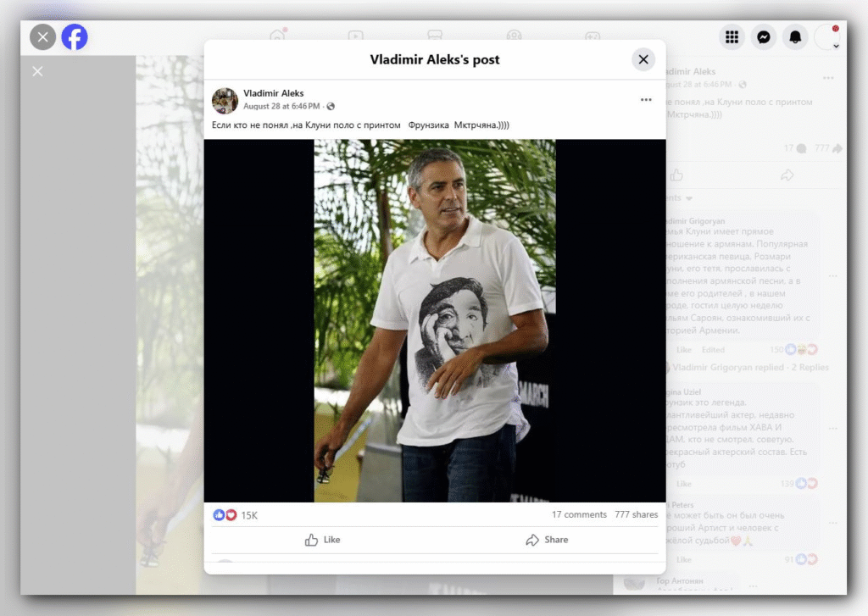Screen dimensions: 868x616
Task: Open the August 28 post timestamp
Action: (281, 106)
